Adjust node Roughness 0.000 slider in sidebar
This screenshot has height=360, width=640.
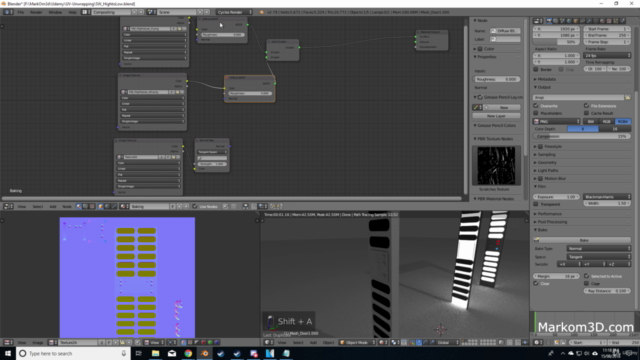coord(496,79)
